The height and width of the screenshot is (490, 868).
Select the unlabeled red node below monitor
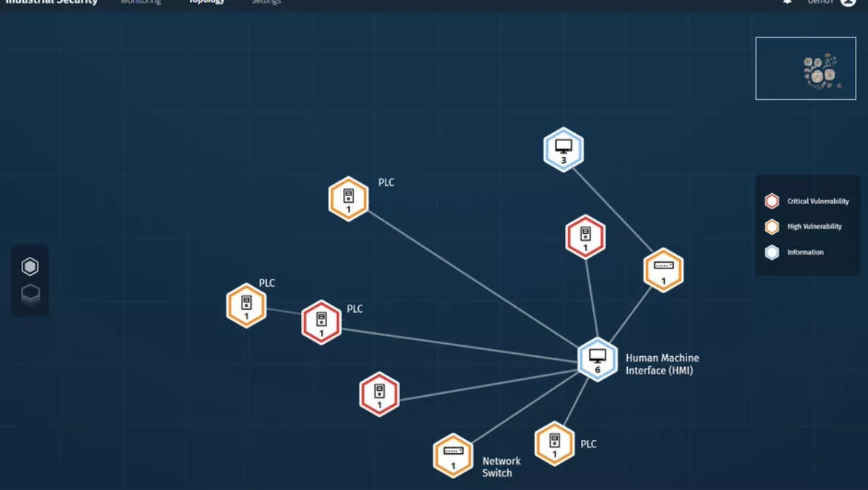pyautogui.click(x=585, y=237)
